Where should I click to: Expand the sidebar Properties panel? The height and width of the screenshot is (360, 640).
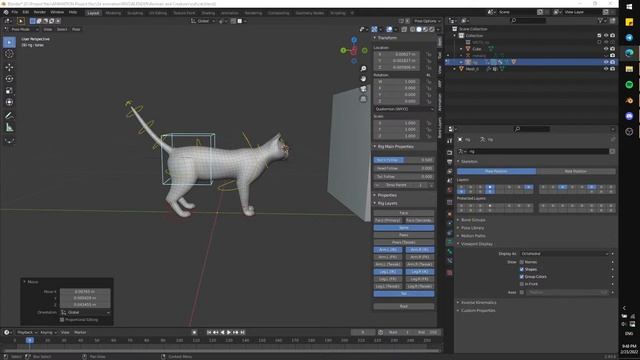tap(386, 195)
